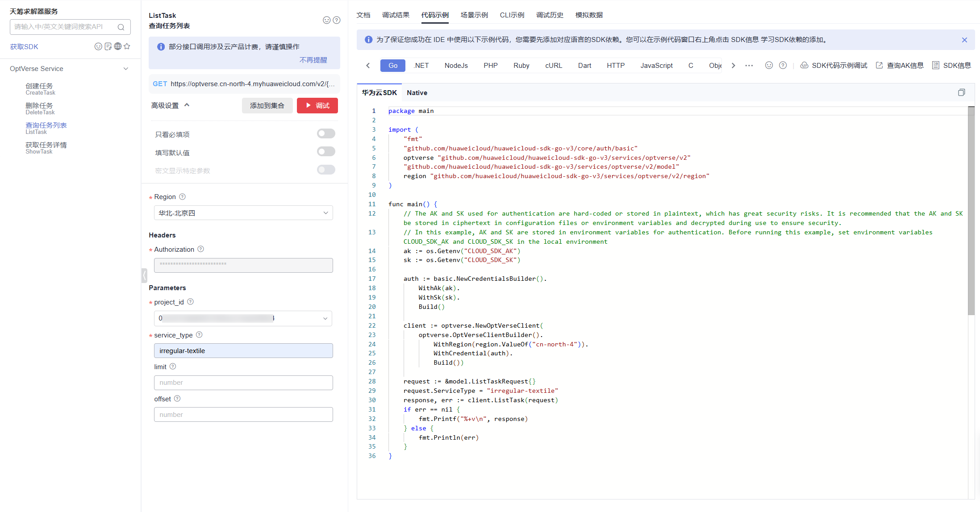This screenshot has width=980, height=512.
Task: Toggle the 填写默认值 switch
Action: coord(326,152)
